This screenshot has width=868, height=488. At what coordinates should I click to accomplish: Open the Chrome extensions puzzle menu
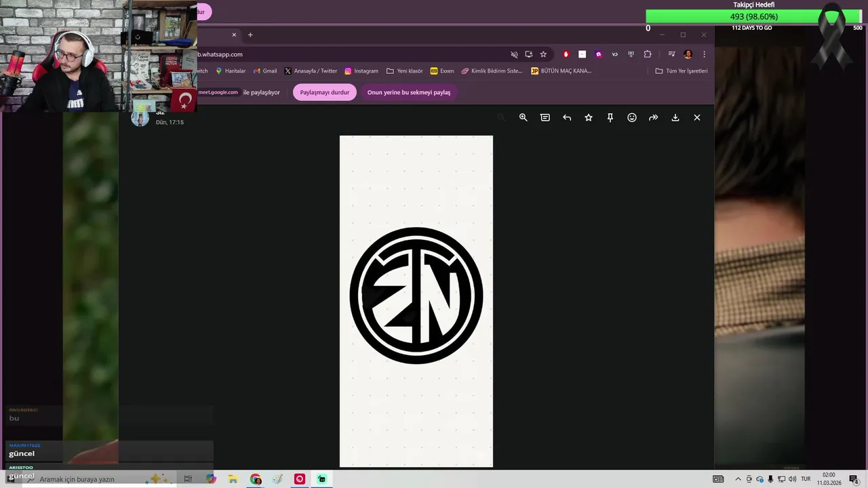(x=648, y=54)
